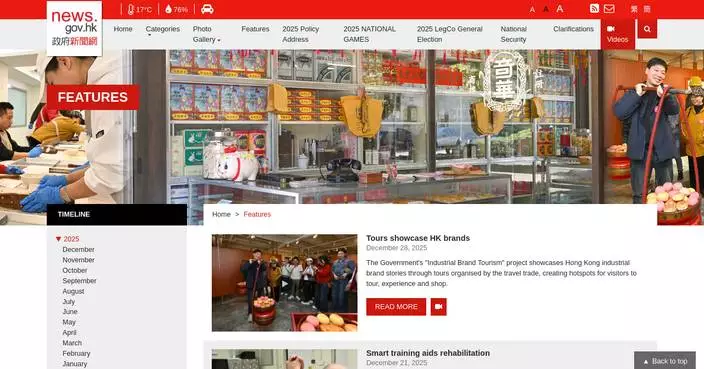704x369 pixels.
Task: Click the TIMELINE panel header
Action: pyautogui.click(x=117, y=215)
